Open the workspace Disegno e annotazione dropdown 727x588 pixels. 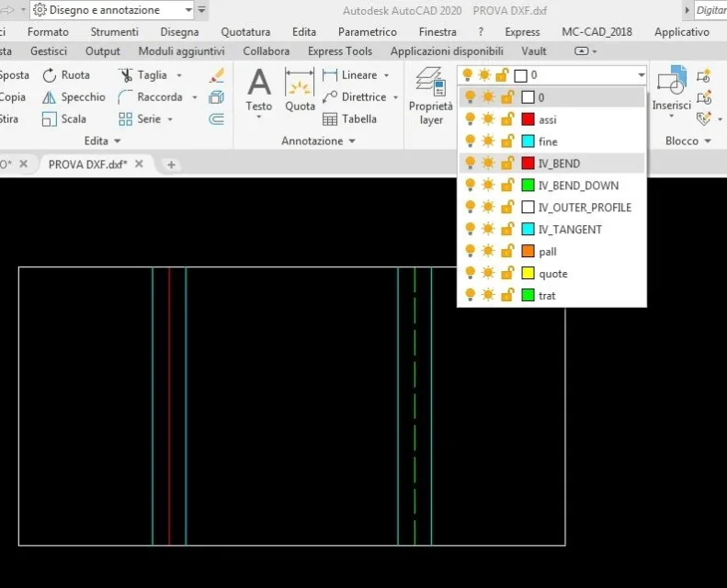pyautogui.click(x=188, y=10)
